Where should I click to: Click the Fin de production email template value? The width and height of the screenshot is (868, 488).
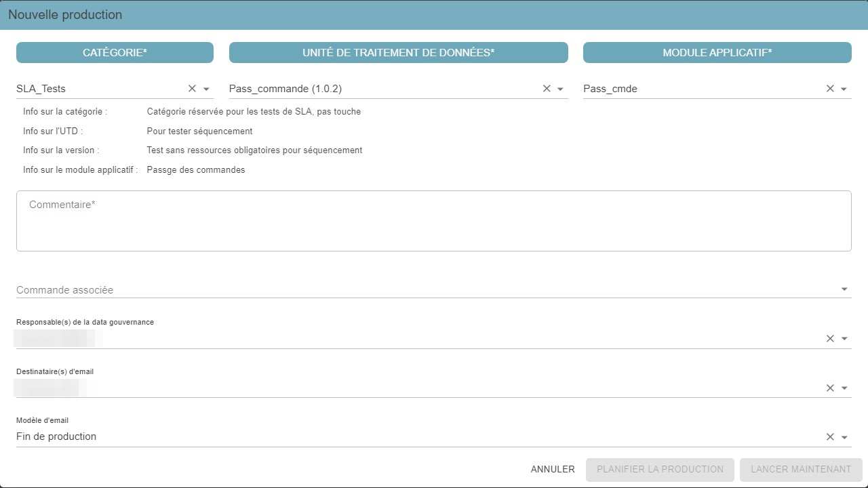(x=56, y=436)
